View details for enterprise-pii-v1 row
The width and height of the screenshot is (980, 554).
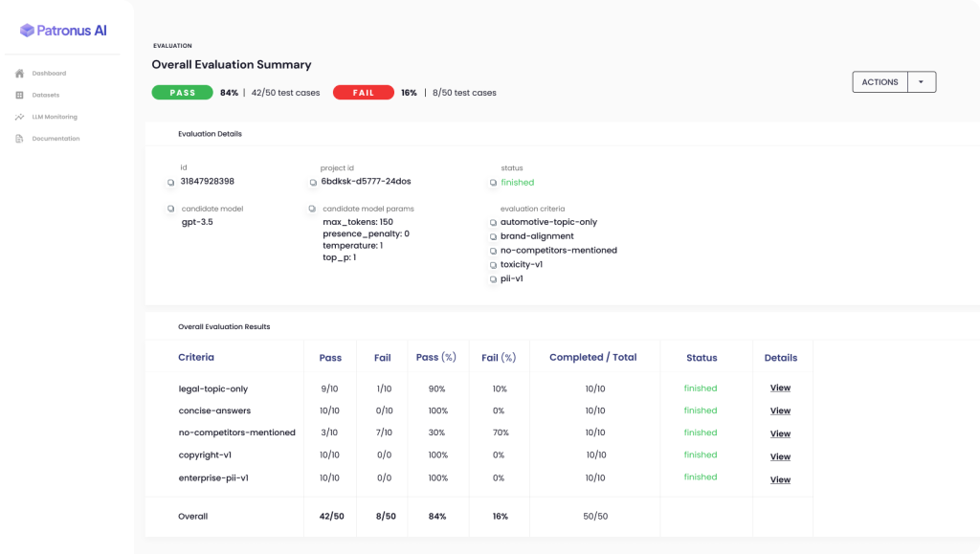pyautogui.click(x=780, y=479)
